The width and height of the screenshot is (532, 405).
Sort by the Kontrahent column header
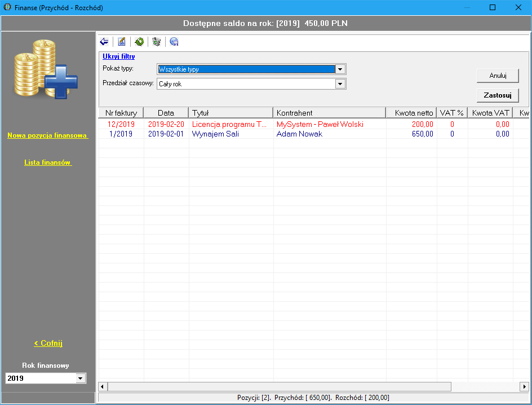point(330,113)
